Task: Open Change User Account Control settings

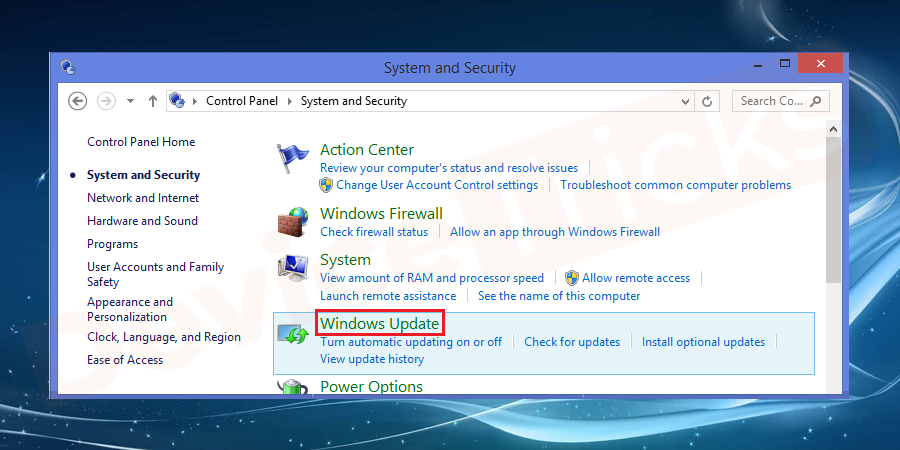Action: (437, 185)
